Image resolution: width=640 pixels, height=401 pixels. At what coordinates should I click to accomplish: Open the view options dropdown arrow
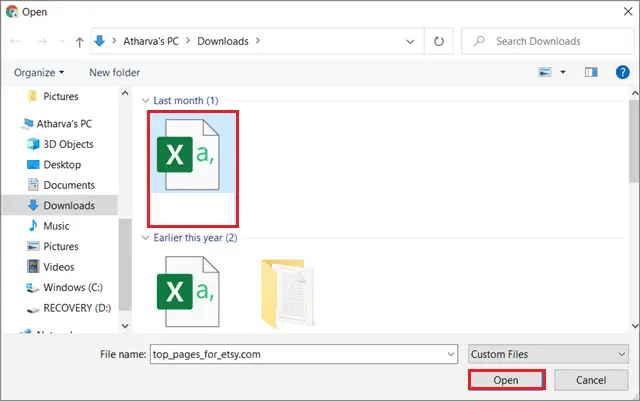pos(563,72)
